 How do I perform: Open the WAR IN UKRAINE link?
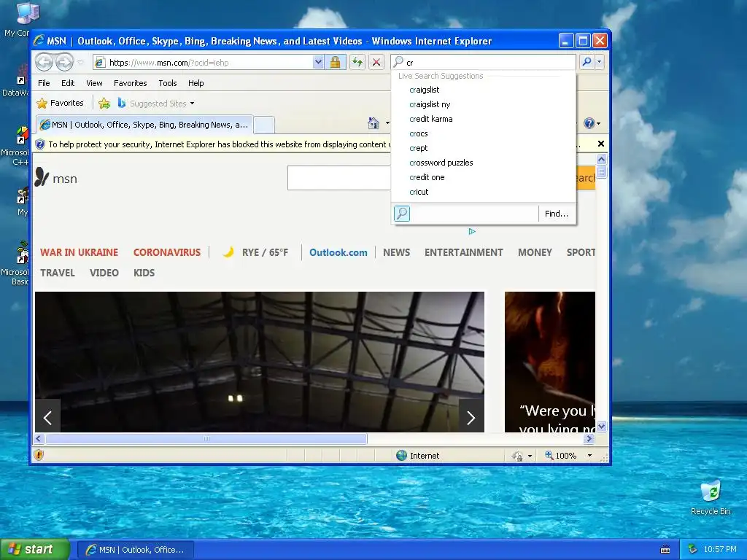pos(79,252)
